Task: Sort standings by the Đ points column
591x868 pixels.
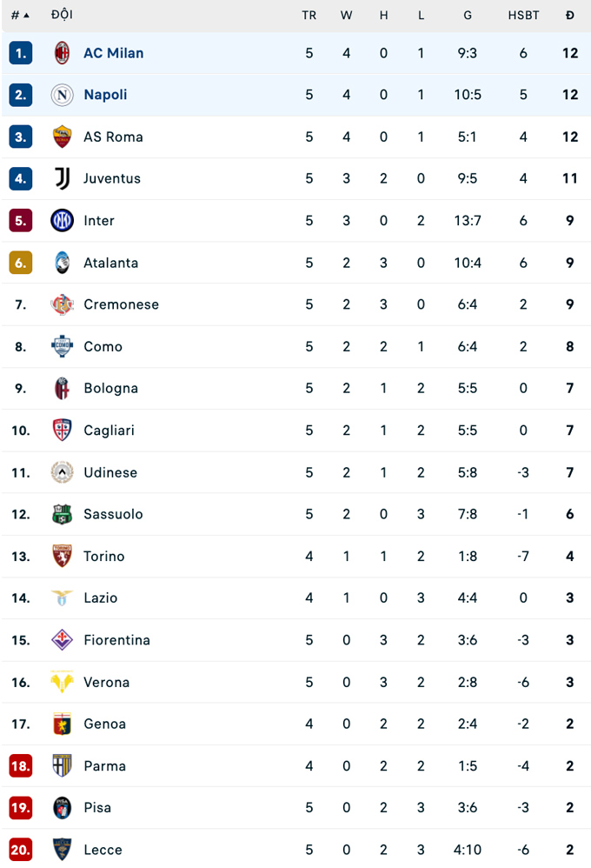Action: [x=569, y=15]
